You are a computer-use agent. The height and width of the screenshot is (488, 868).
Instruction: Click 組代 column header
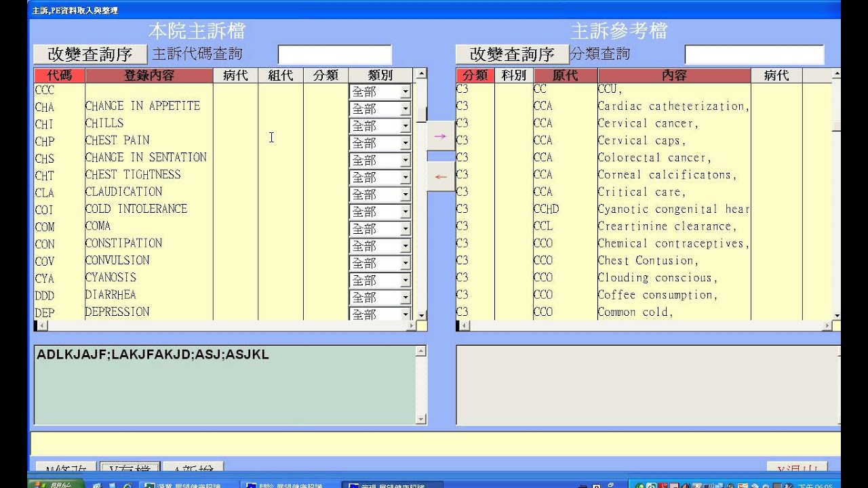pos(281,75)
